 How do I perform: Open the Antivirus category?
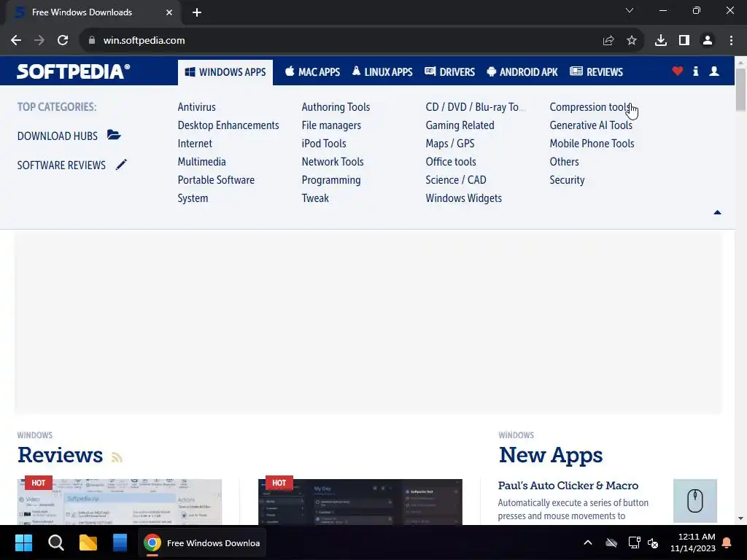click(x=197, y=107)
